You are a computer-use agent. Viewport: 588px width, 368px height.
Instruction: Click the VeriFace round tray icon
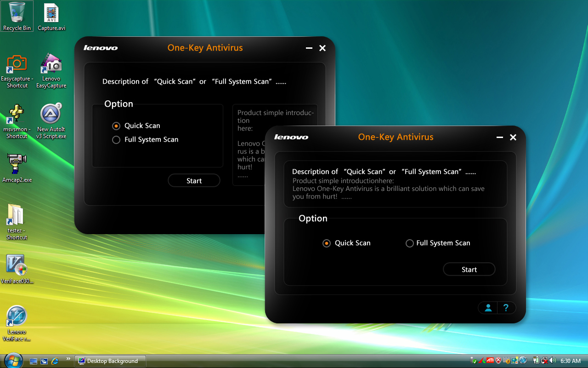tap(523, 360)
